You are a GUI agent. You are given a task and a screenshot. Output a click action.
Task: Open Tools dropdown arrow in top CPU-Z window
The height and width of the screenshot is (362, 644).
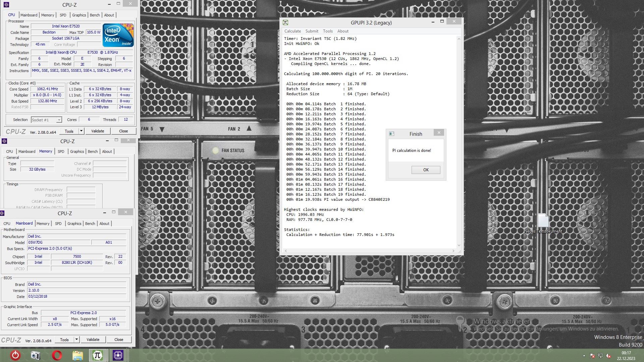point(81,131)
